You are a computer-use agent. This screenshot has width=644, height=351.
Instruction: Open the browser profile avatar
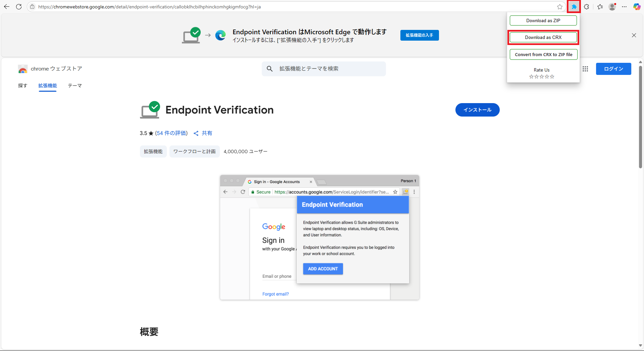pos(612,7)
